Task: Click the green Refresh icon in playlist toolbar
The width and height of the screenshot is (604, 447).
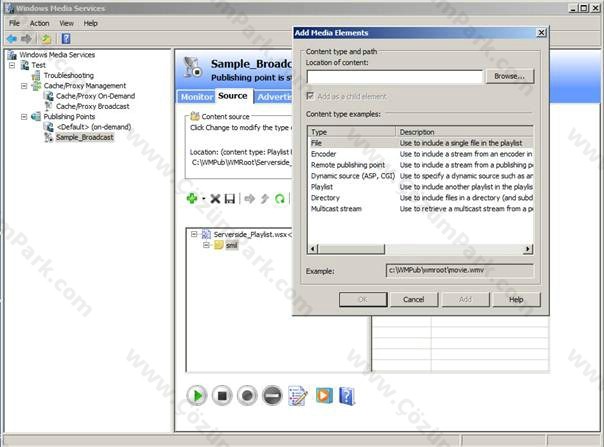Action: (280, 199)
